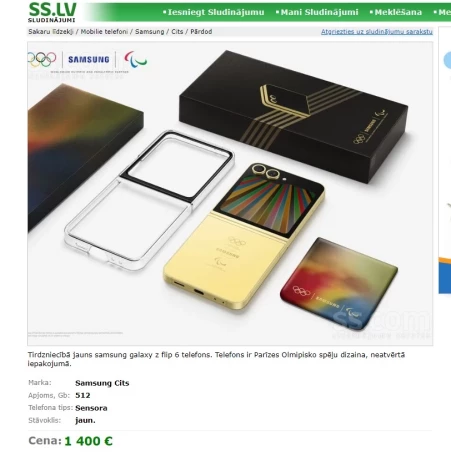Return via Atgriezties uz sludinājumu sarakstu link

point(377,32)
